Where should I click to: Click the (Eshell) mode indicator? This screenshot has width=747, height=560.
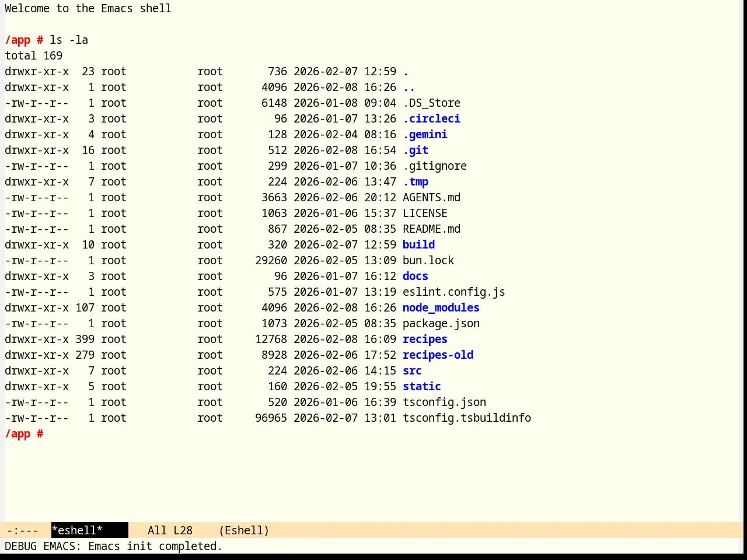(244, 530)
